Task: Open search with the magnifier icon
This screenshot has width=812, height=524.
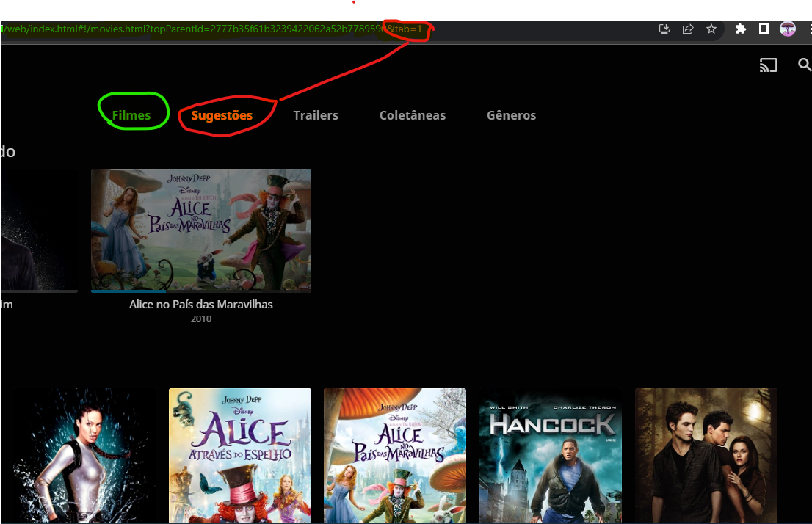Action: tap(804, 65)
